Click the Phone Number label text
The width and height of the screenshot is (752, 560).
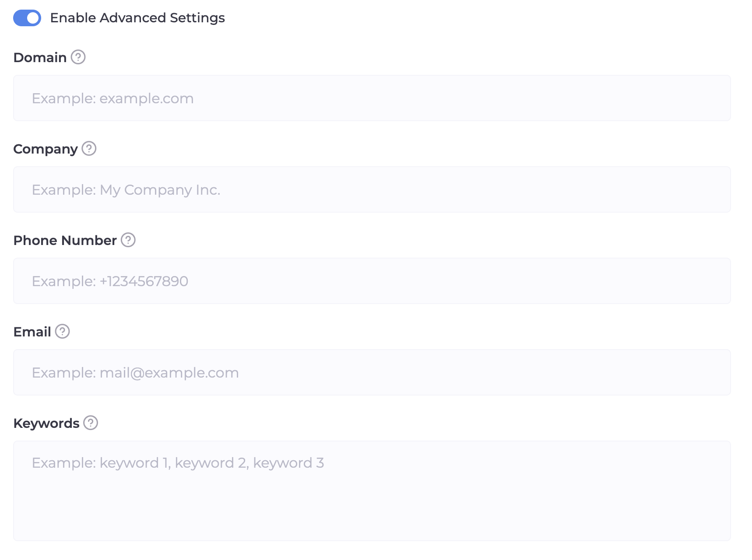(x=65, y=241)
